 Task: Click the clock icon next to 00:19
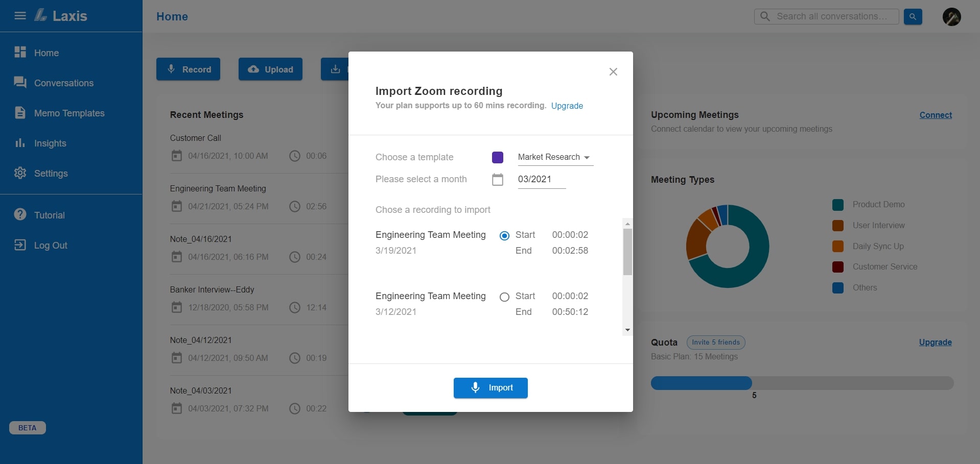pos(295,358)
